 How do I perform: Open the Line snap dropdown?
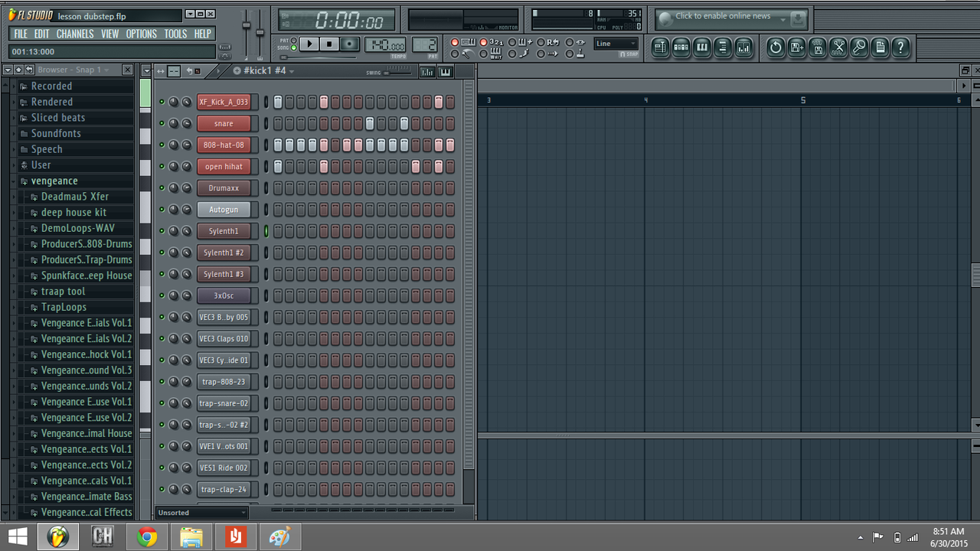pos(616,44)
